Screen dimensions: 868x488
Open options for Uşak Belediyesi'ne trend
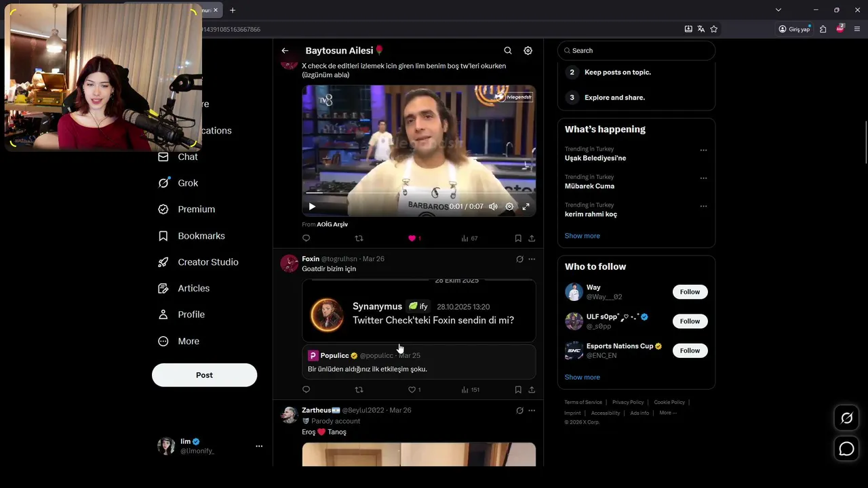click(x=703, y=150)
